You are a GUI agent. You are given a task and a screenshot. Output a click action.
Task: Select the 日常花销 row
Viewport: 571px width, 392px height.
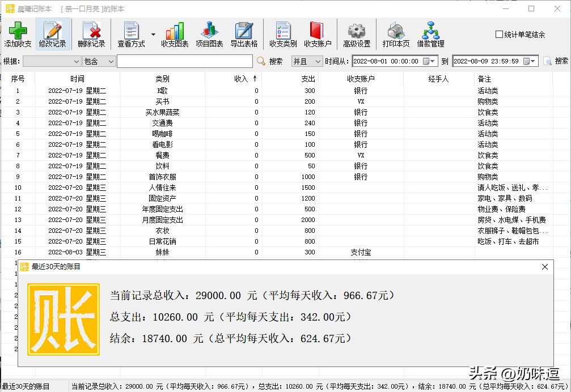[x=277, y=241]
